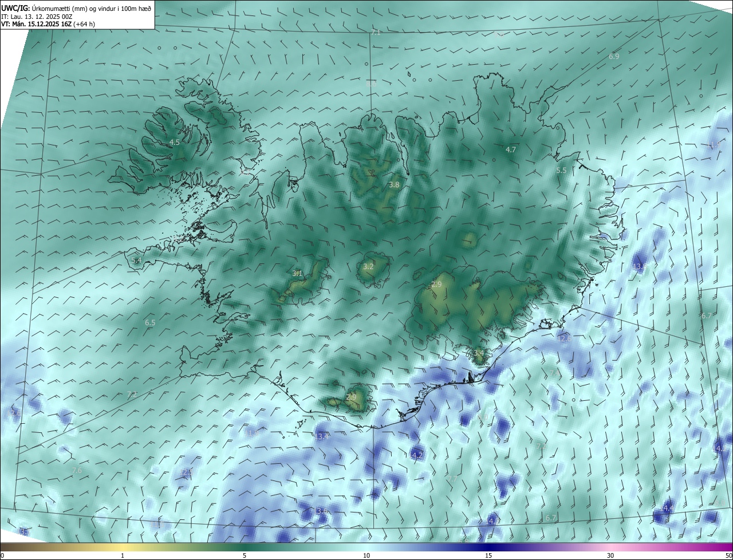Click the 10 label on the color scale
This screenshot has height=560, width=733.
coord(366,555)
